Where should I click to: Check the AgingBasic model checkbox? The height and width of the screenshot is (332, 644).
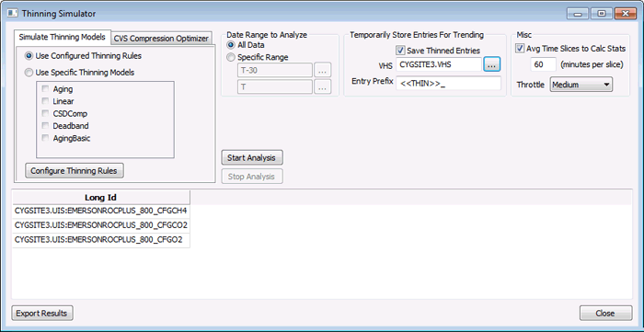coord(45,138)
